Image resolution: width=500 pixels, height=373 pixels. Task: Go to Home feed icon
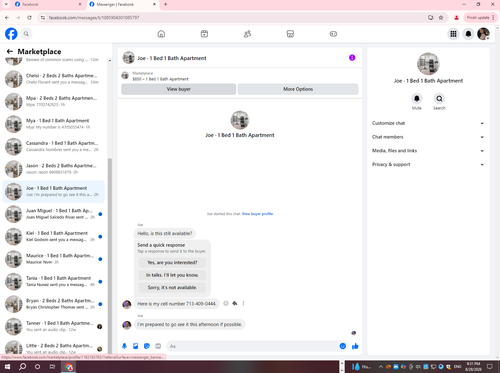click(x=161, y=34)
